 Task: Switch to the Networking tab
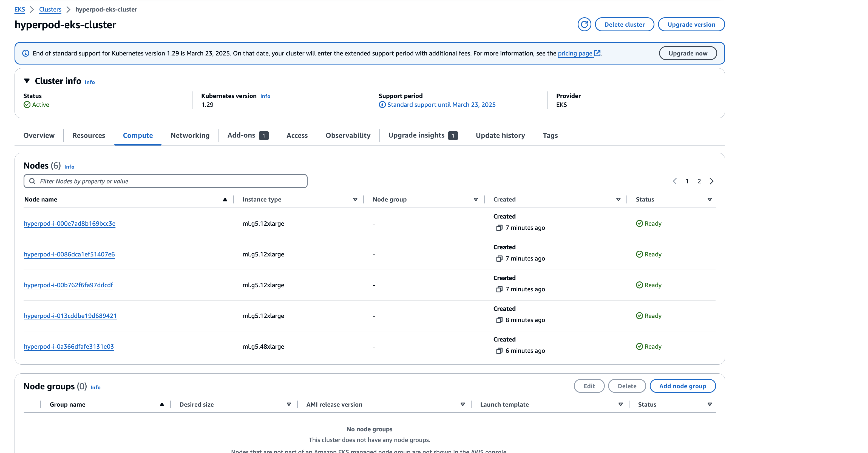(190, 135)
